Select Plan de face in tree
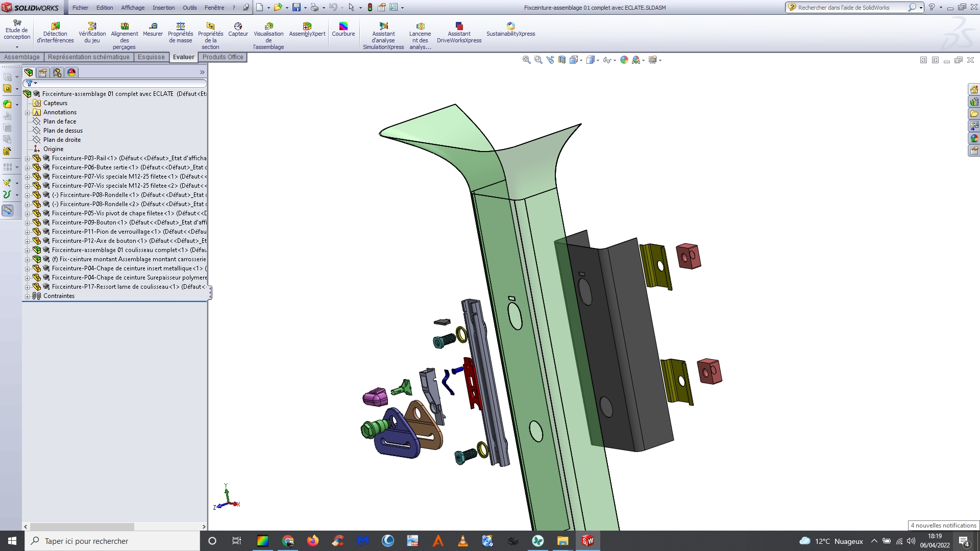 (x=60, y=121)
